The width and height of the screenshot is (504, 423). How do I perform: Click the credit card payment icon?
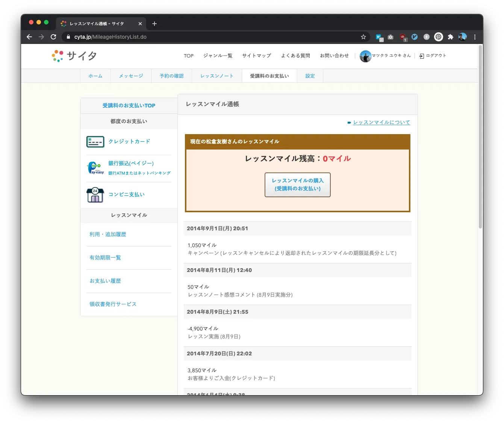tap(95, 142)
